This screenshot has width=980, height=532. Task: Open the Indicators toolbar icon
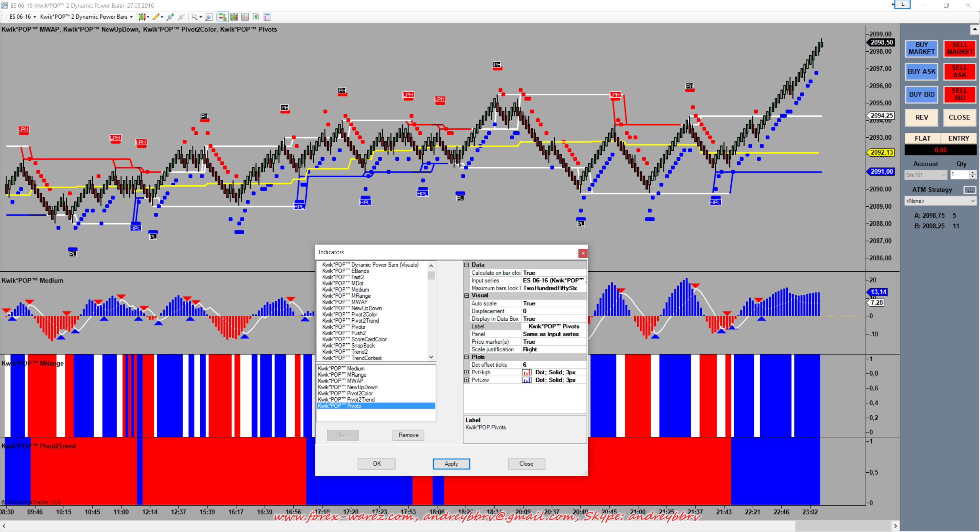[245, 17]
